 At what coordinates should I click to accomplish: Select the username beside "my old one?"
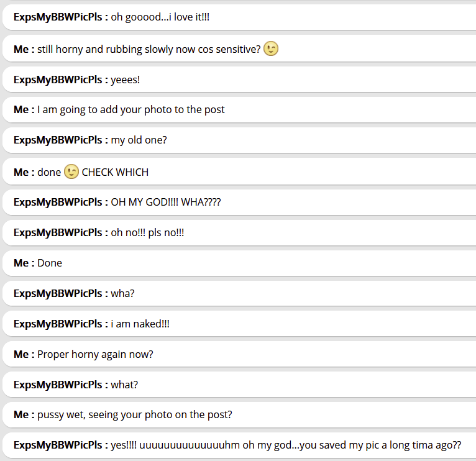(x=60, y=140)
